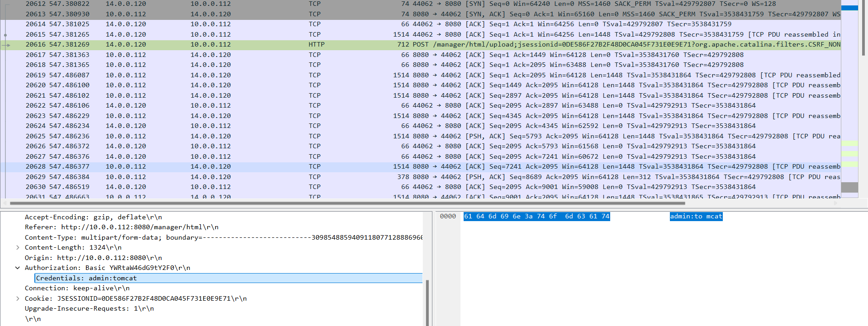Click hex bytes 61 64 6d 69 6e 3a 74 6f
This screenshot has height=326, width=868.
click(510, 217)
